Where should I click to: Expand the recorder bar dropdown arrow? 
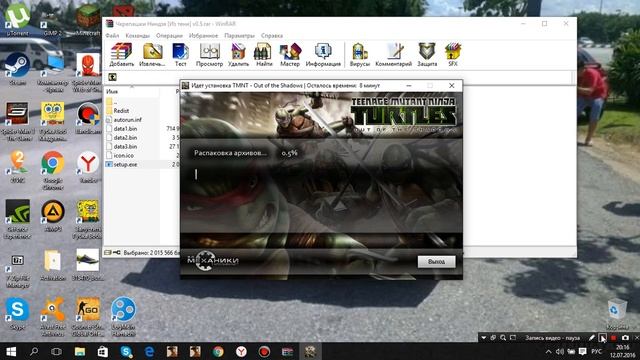pos(484,338)
